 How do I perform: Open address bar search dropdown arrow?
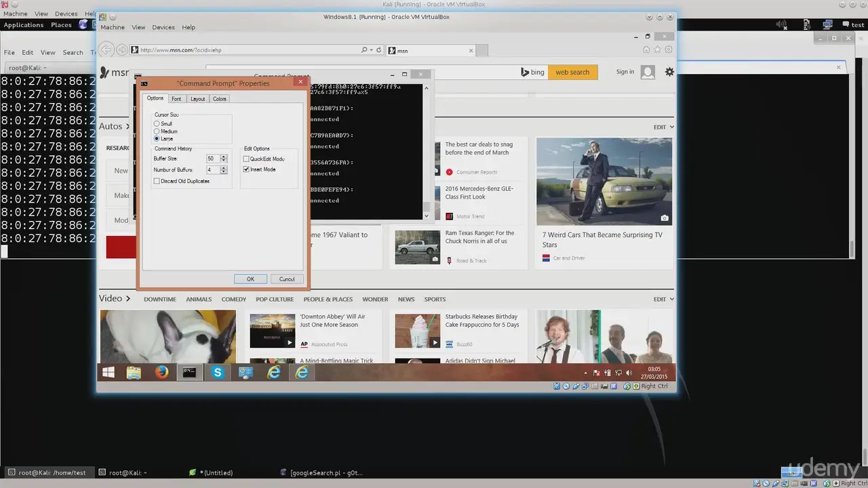[371, 50]
